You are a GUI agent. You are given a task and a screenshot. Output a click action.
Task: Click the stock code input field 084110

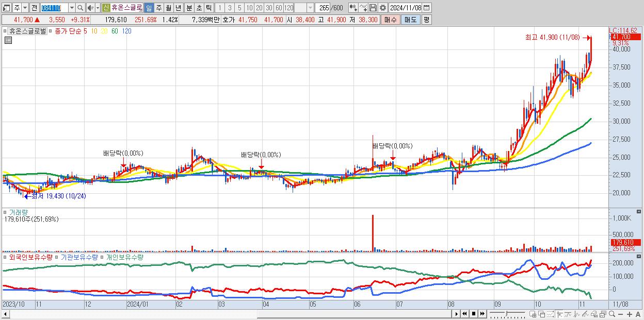55,8
